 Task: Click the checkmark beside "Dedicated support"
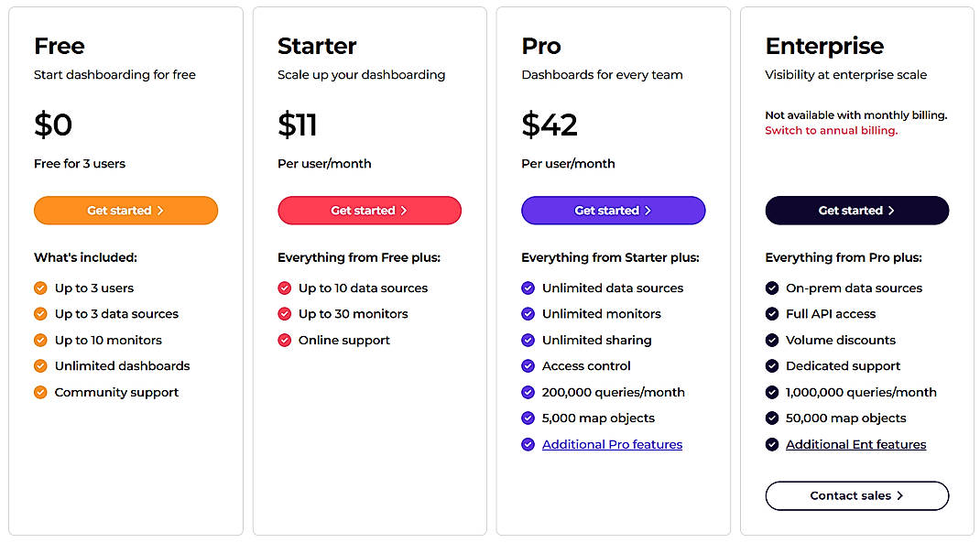coord(771,365)
